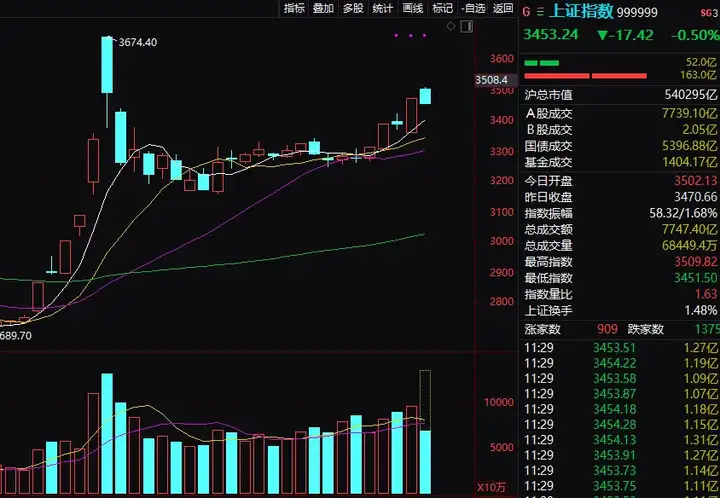The image size is (720, 498).
Task: Click the 最高指数 value 3509.82
Action: [696, 262]
